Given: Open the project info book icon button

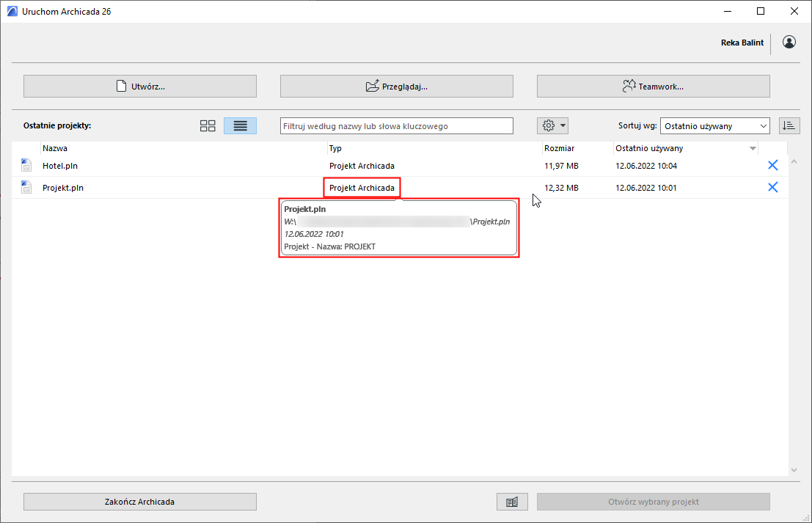Looking at the screenshot, I should 512,502.
